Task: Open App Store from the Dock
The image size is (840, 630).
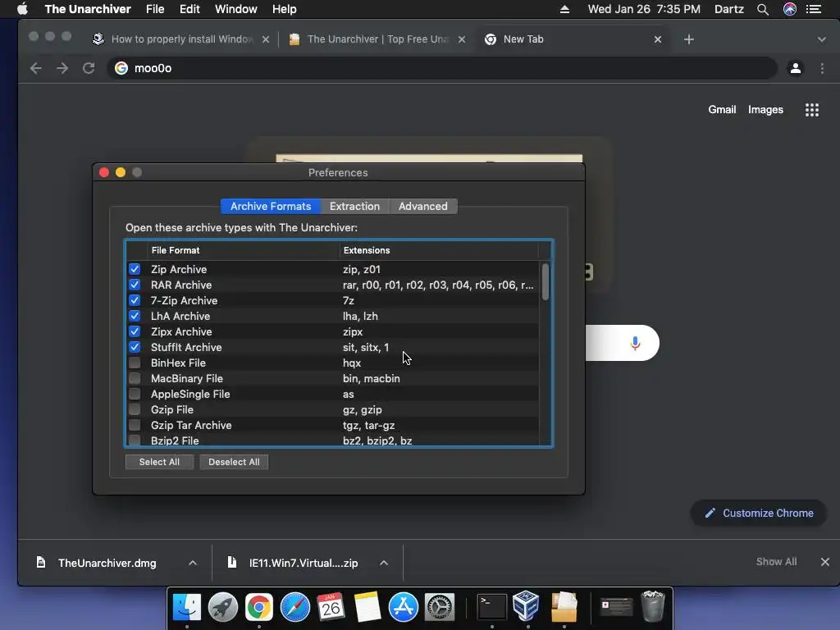Action: pyautogui.click(x=403, y=608)
